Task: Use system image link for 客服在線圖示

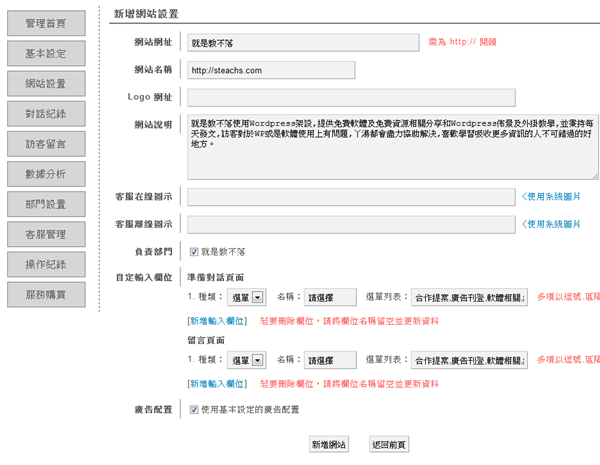Action: click(x=551, y=197)
